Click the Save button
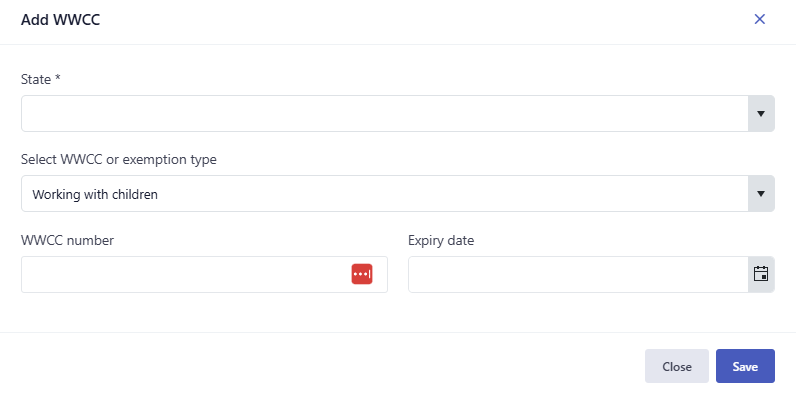 click(745, 366)
